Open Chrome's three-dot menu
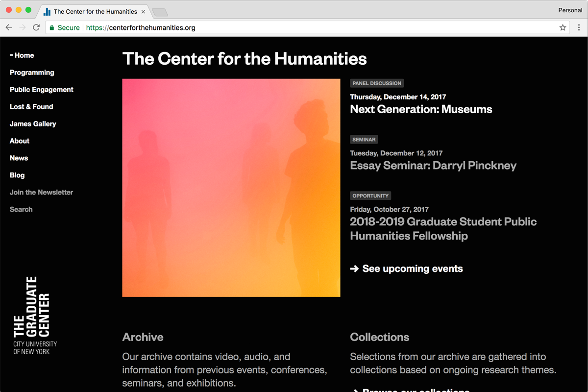588x392 pixels. pos(579,27)
